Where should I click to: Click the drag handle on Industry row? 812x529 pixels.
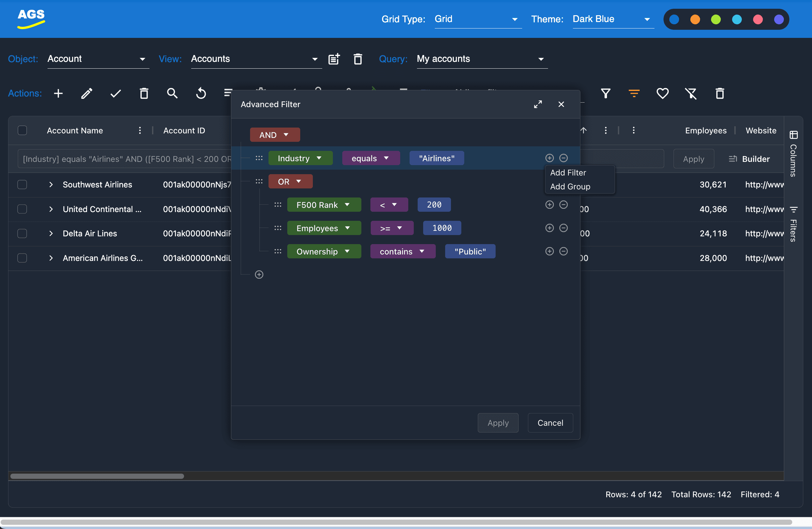coord(259,158)
